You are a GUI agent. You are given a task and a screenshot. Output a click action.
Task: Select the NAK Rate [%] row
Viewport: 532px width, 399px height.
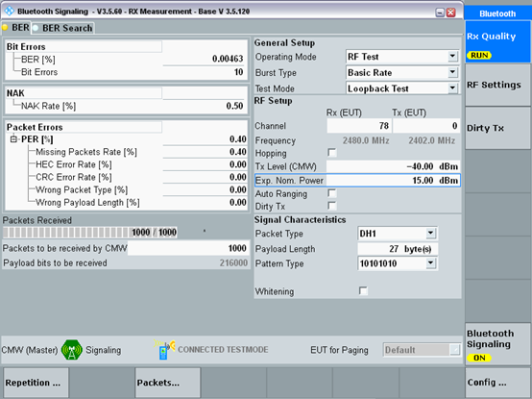pyautogui.click(x=126, y=106)
